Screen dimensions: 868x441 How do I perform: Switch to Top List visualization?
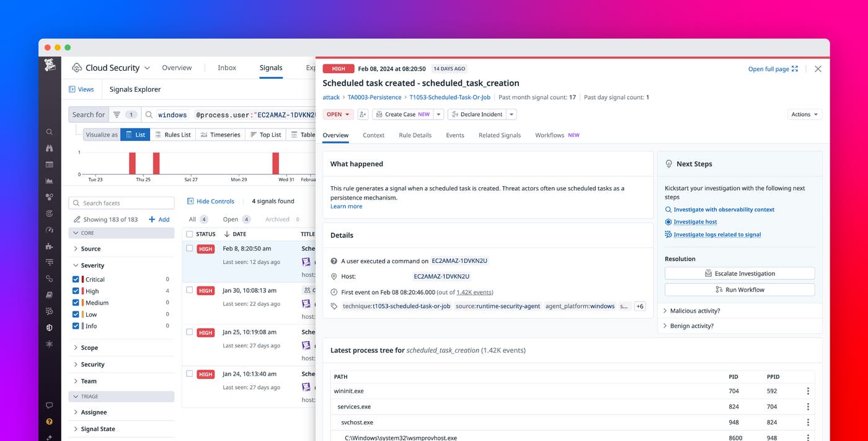(x=265, y=134)
